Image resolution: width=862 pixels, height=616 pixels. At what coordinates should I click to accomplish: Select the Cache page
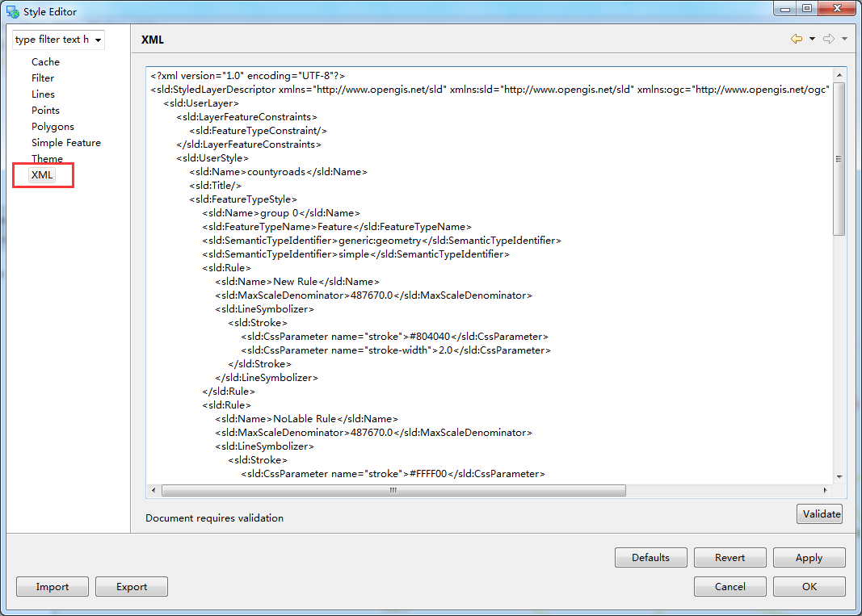45,61
